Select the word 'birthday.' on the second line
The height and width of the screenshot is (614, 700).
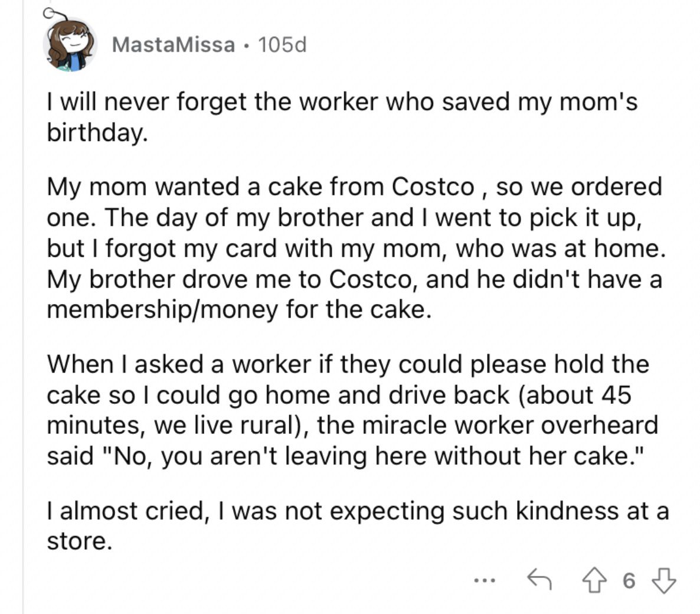pos(97,133)
